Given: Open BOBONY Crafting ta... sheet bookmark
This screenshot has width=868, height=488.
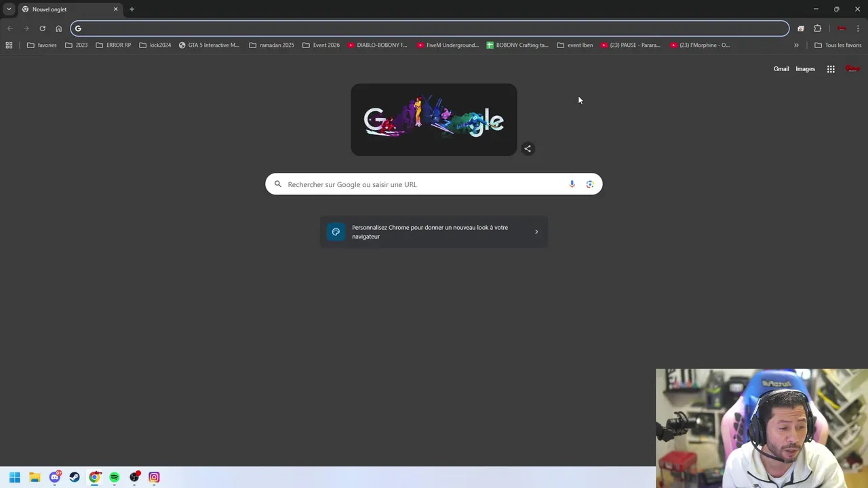Looking at the screenshot, I should 517,45.
